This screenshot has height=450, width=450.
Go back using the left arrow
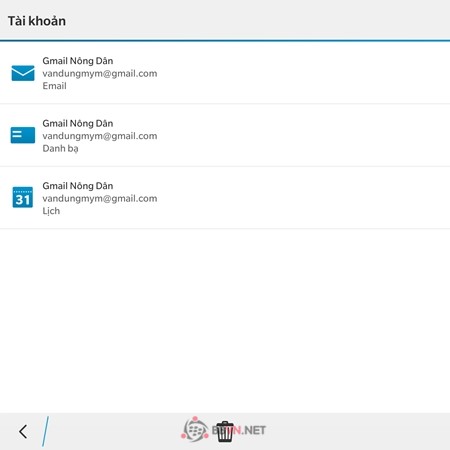(x=23, y=432)
